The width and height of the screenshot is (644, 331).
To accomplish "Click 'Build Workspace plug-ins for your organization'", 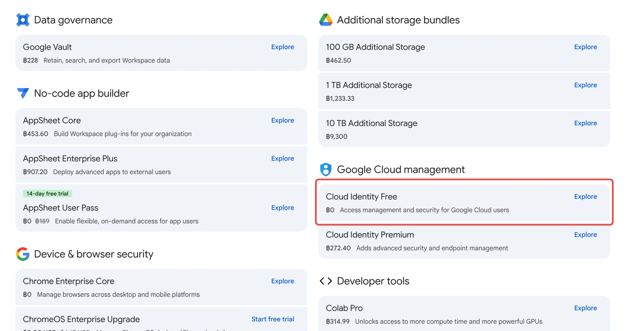I will (123, 134).
